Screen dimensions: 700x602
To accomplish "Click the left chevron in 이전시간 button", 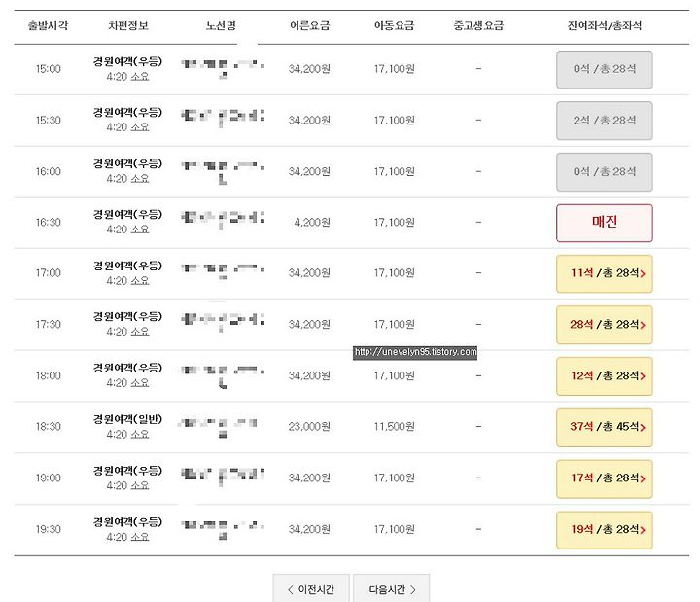I will pos(291,590).
